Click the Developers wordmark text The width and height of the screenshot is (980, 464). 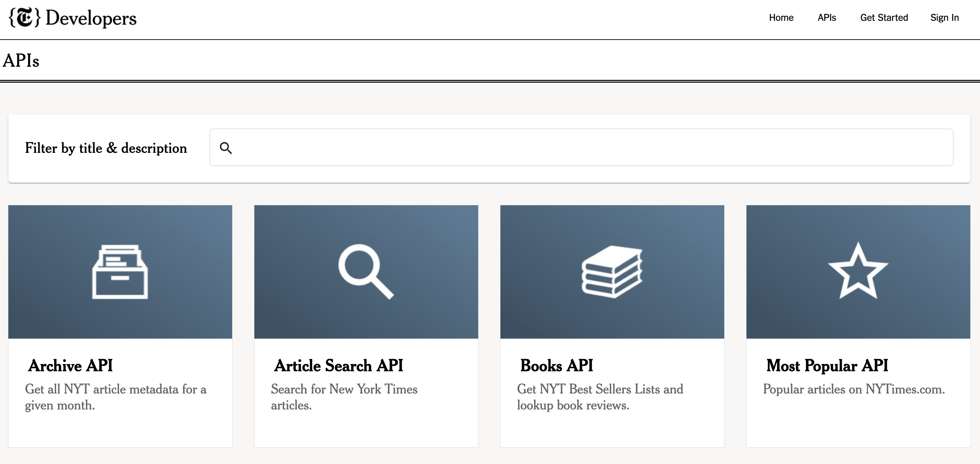click(91, 18)
